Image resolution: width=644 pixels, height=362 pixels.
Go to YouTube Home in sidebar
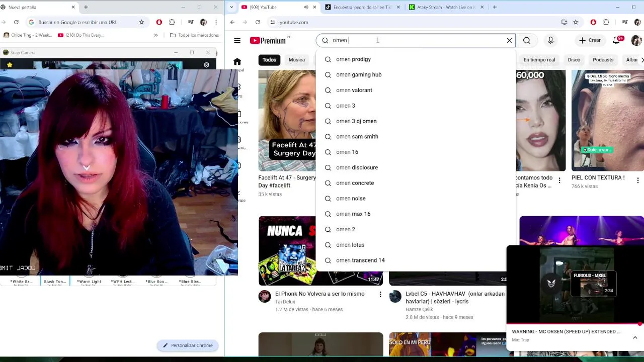point(237,62)
